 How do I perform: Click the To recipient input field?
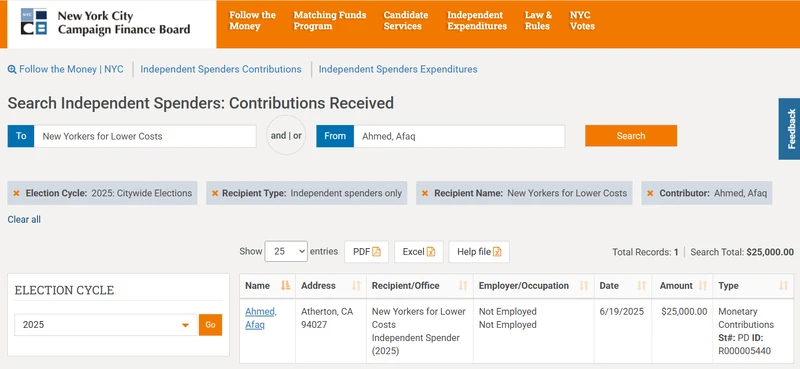(145, 136)
